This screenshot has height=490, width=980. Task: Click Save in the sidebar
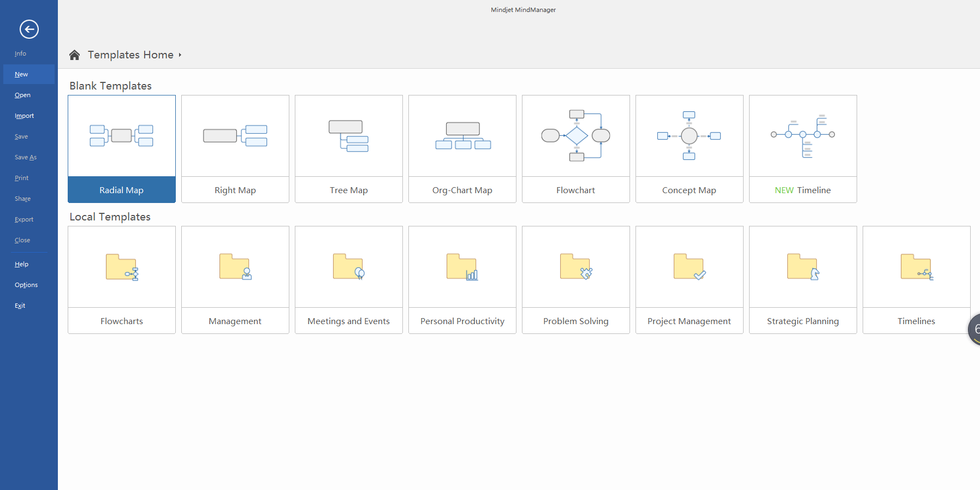point(21,136)
